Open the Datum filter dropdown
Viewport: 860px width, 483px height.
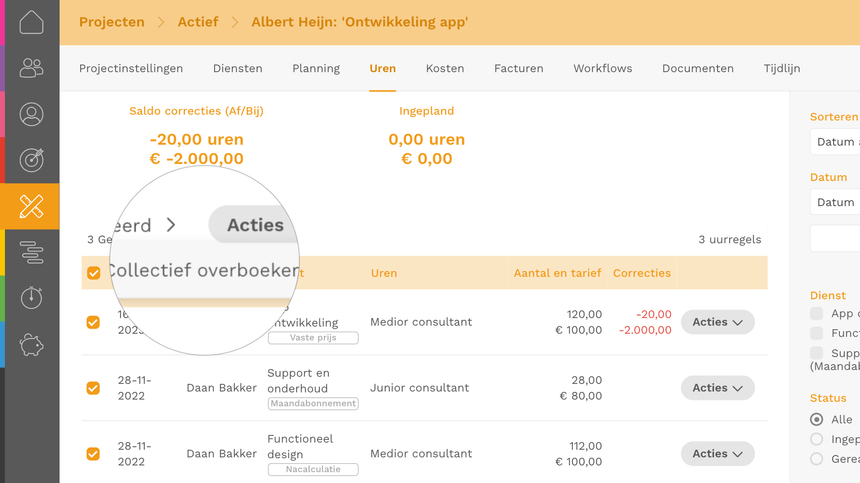pyautogui.click(x=835, y=202)
